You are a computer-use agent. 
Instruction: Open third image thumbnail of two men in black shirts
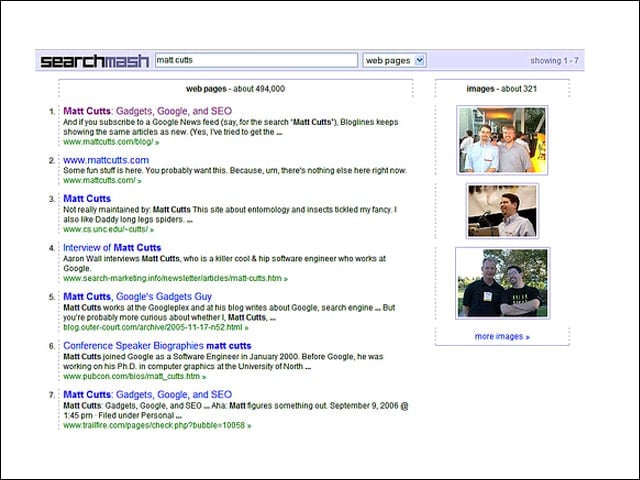[x=502, y=283]
